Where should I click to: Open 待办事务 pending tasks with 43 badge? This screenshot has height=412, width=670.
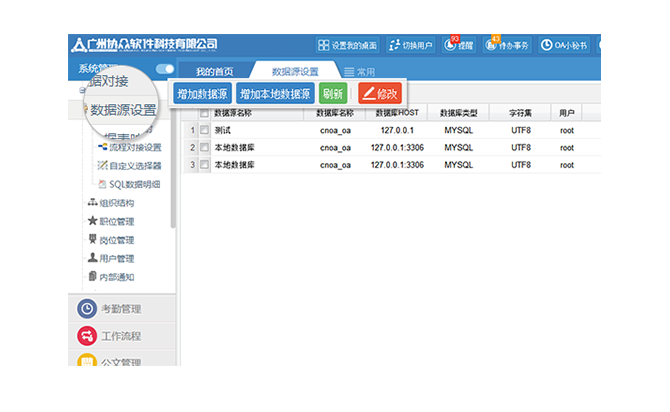(x=492, y=45)
